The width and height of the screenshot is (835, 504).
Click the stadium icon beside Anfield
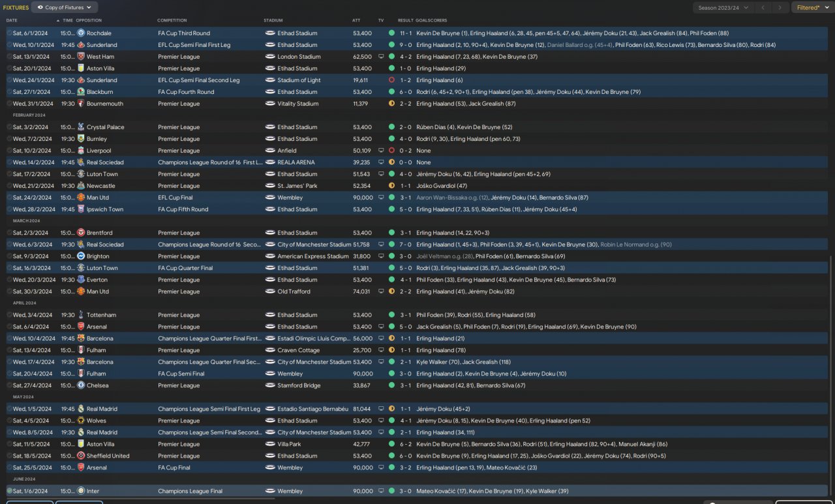[270, 151]
